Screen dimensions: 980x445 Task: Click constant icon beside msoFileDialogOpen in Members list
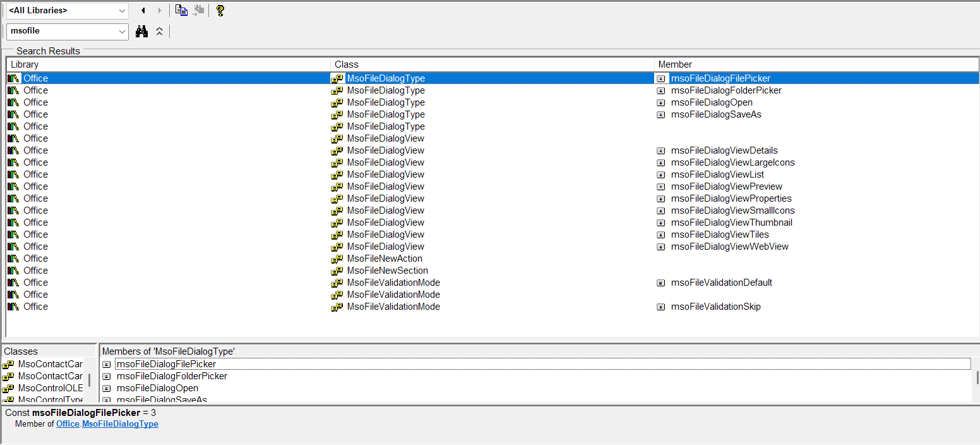(x=107, y=388)
